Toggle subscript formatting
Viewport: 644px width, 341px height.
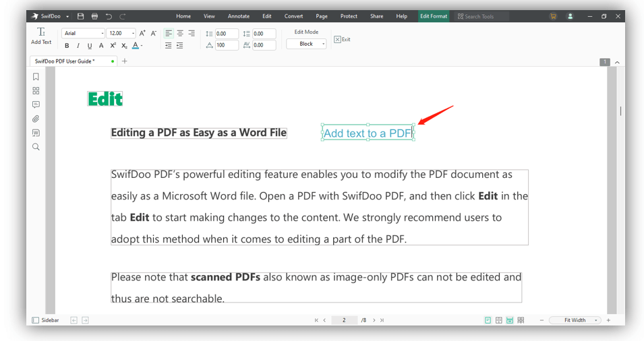[125, 46]
